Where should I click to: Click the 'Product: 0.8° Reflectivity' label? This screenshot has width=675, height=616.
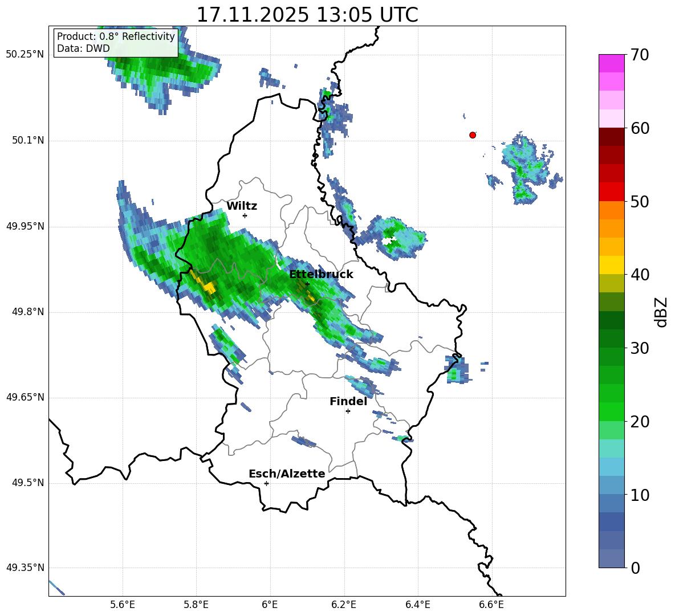coord(116,36)
